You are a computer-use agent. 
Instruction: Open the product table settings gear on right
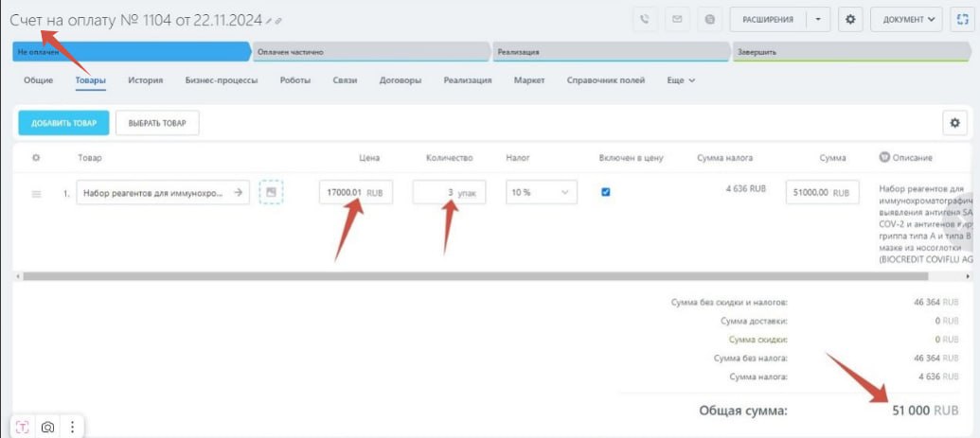pyautogui.click(x=954, y=123)
